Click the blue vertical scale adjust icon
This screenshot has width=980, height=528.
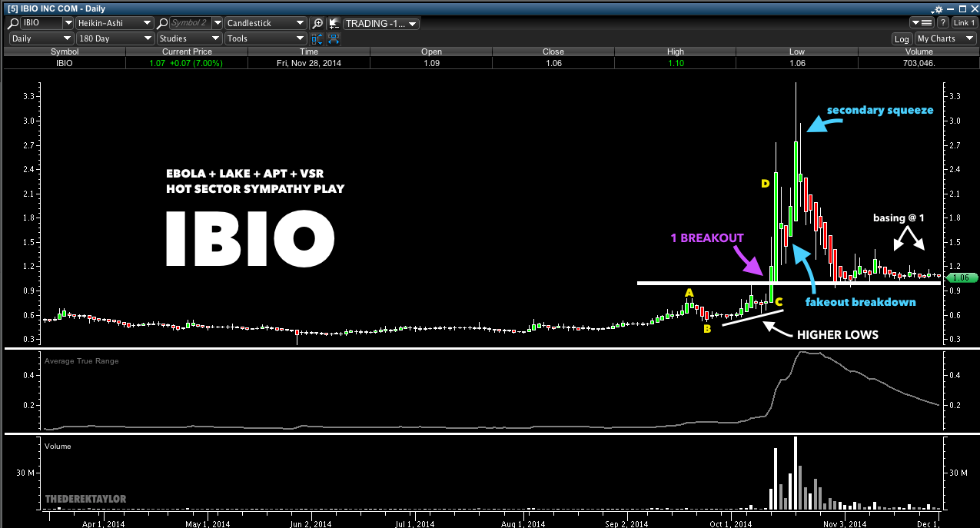317,38
